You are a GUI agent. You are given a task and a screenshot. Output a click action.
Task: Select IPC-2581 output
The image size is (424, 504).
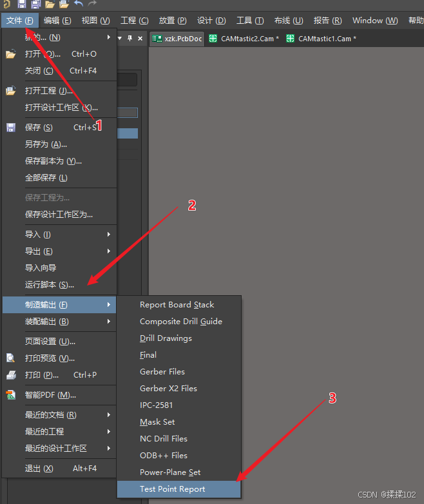pyautogui.click(x=178, y=405)
